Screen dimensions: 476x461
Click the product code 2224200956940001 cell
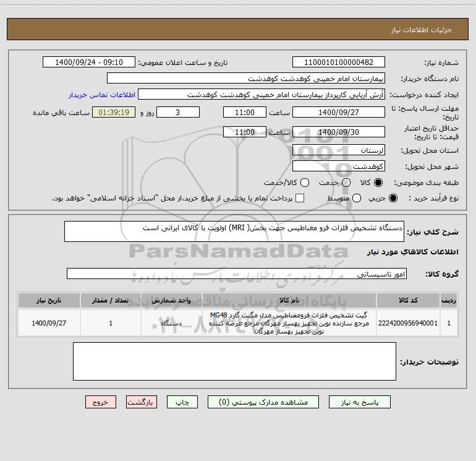(x=408, y=323)
